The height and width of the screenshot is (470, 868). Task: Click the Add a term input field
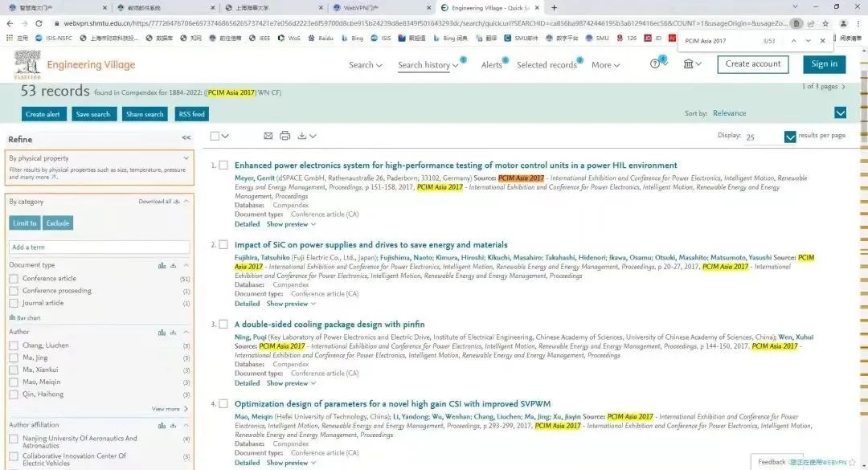(x=99, y=247)
